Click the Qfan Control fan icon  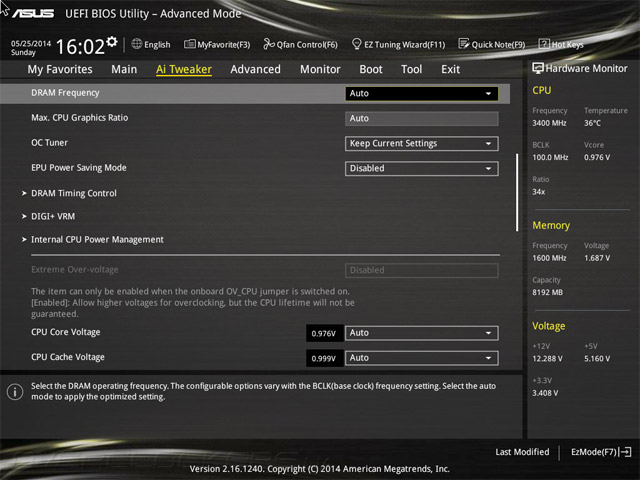coord(269,44)
